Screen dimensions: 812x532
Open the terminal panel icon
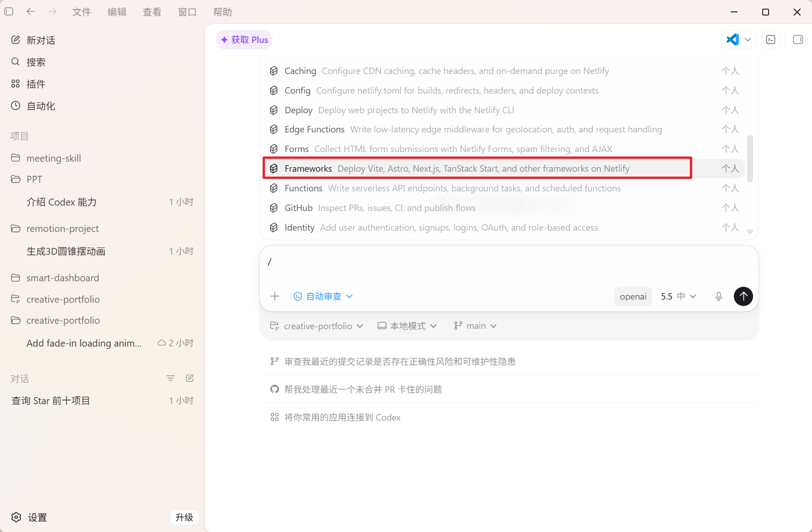click(771, 40)
